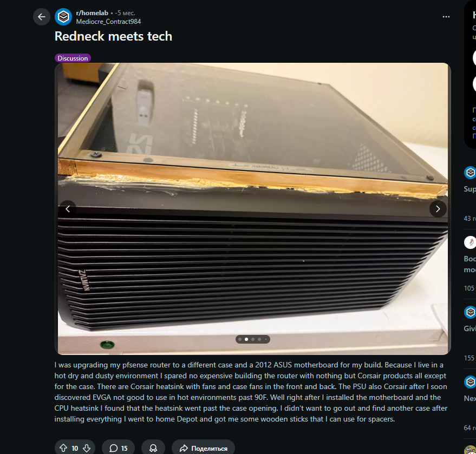
Task: Upvote the Redneck meets tech post
Action: 63,448
